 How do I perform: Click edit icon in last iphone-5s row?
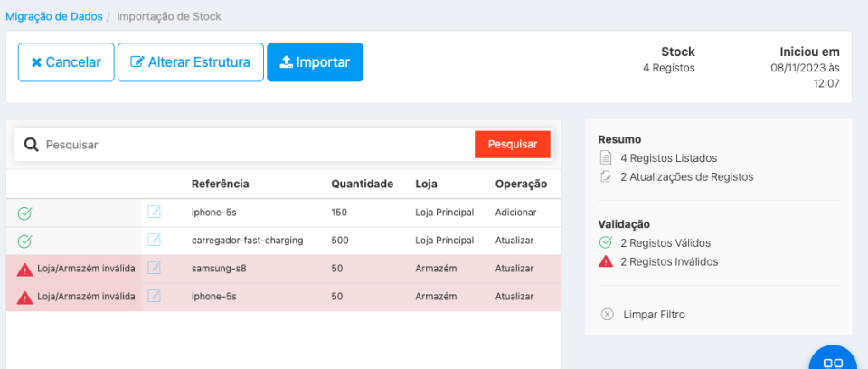pos(154,296)
